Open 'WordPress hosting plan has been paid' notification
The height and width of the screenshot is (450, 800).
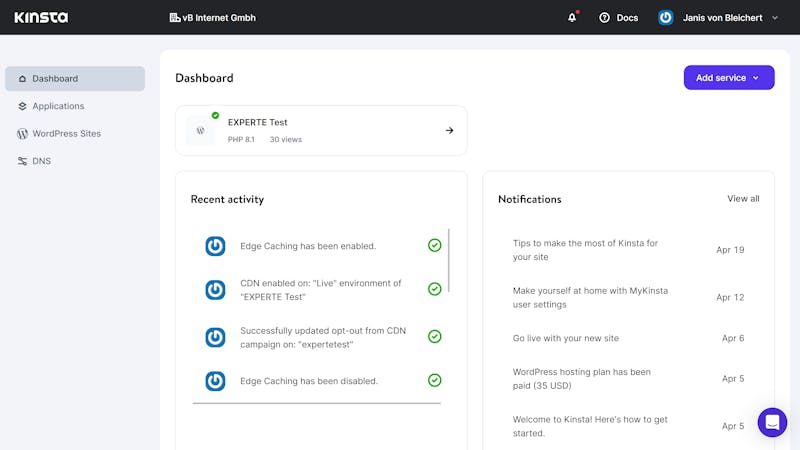(x=582, y=379)
